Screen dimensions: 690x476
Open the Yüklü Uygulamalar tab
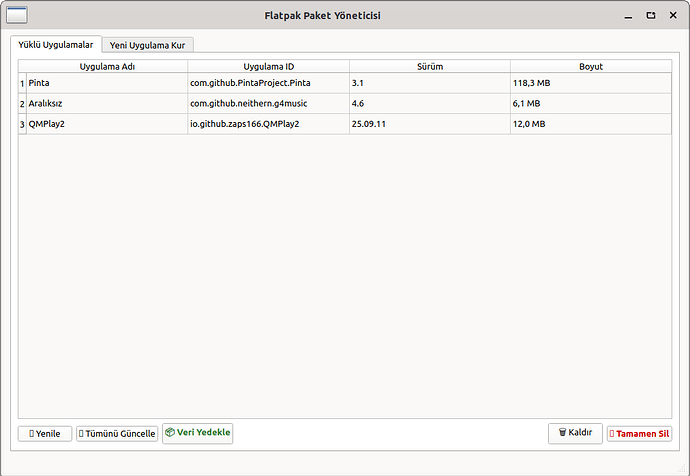[56, 45]
